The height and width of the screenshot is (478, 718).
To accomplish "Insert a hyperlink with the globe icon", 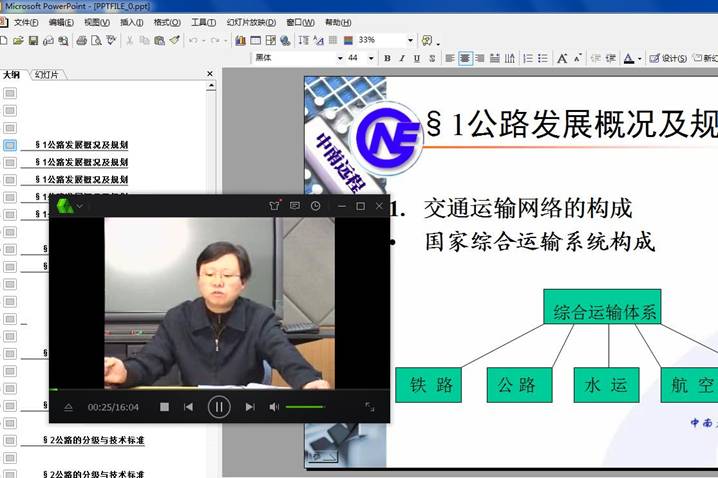I will [285, 41].
